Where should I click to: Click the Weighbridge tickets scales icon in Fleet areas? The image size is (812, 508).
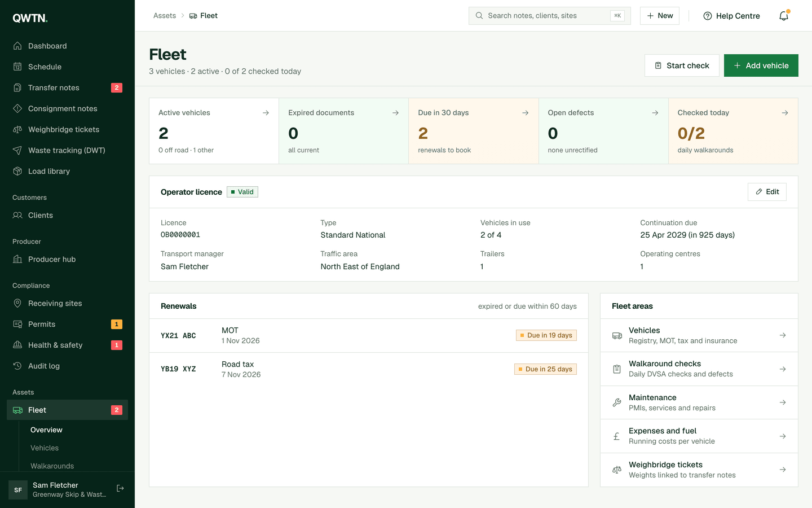(x=617, y=470)
